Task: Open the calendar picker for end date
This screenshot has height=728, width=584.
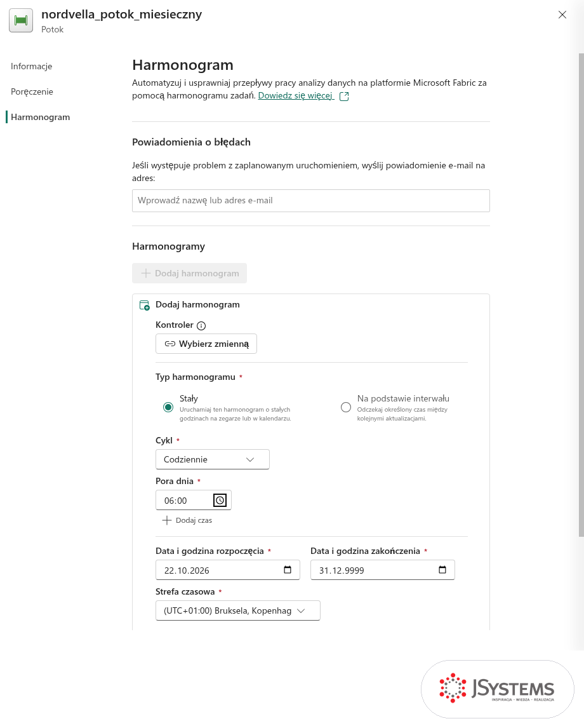Action: click(442, 570)
